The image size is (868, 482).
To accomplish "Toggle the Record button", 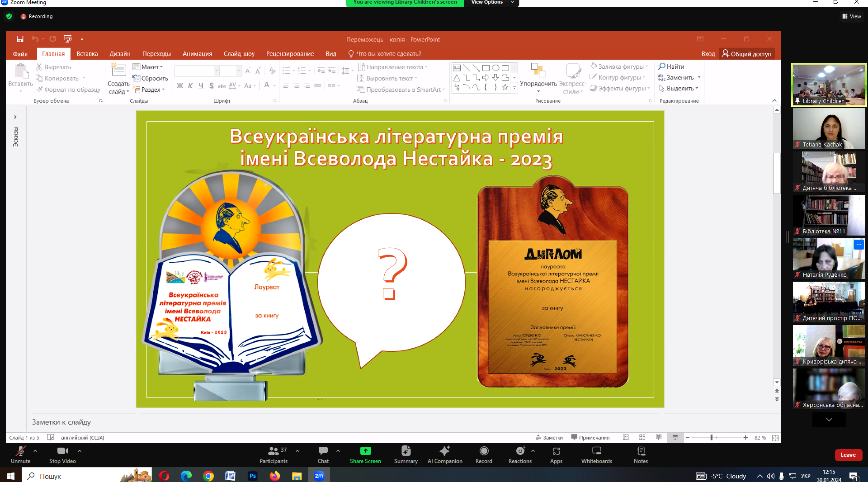I will tap(484, 451).
